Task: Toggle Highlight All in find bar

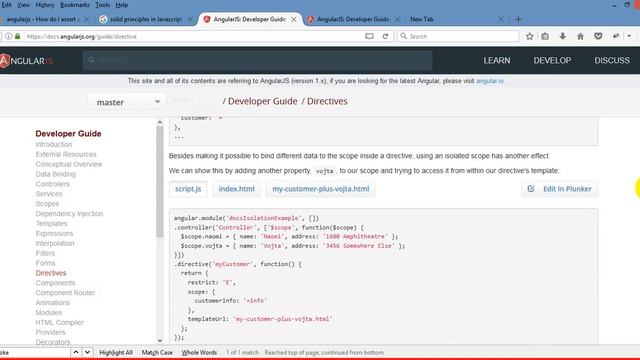Action: pyautogui.click(x=116, y=352)
